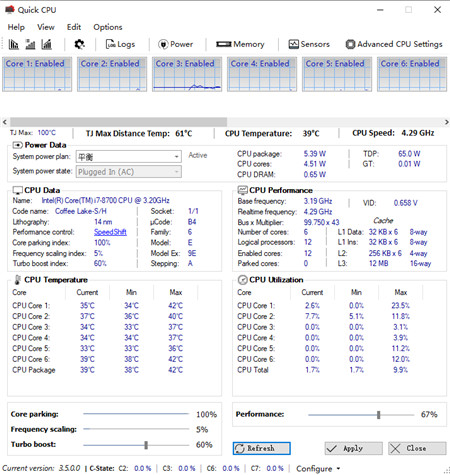
Task: Open the View menu
Action: coord(46,27)
